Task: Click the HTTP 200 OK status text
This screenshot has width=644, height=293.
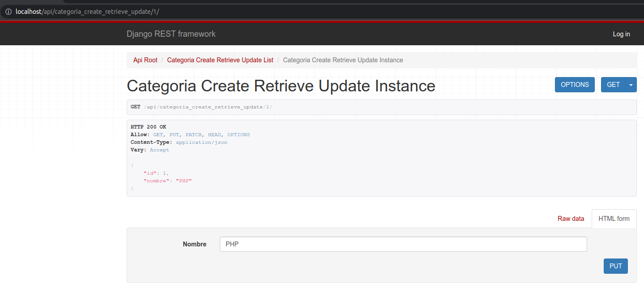Action: point(148,127)
